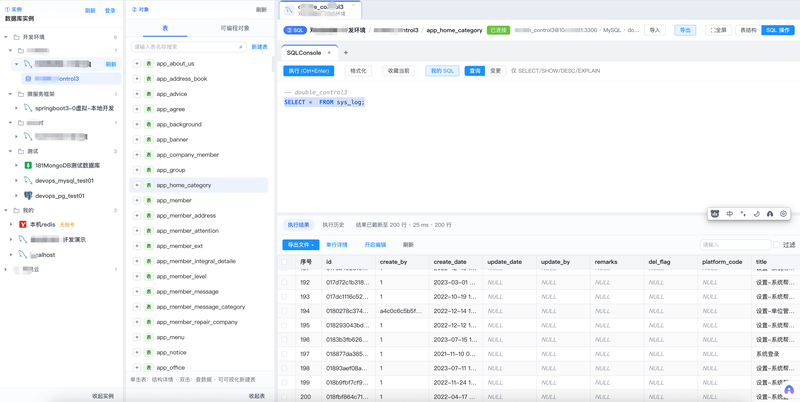Focus the table name search field
The height and width of the screenshot is (402, 800).
tap(188, 47)
